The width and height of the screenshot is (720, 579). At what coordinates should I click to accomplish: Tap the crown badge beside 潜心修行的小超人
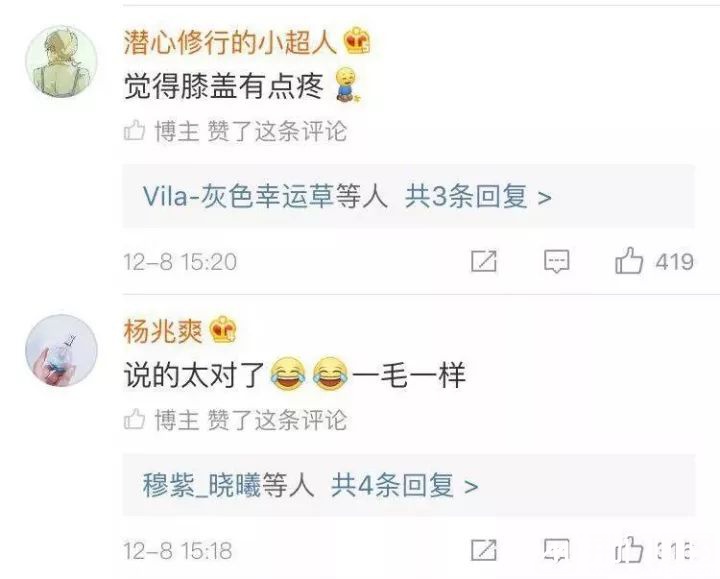(x=357, y=41)
